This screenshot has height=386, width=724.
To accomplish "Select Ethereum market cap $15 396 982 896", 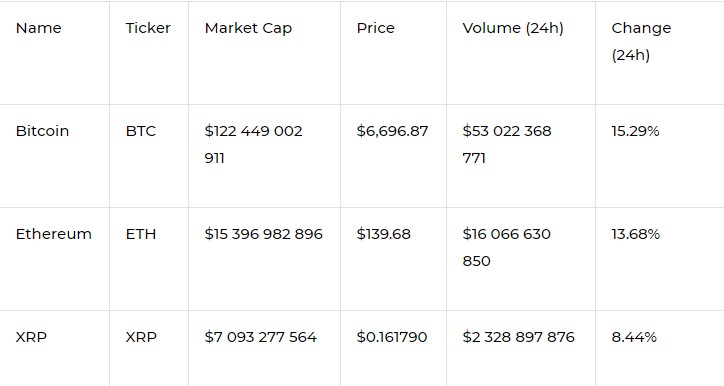I will pos(263,234).
